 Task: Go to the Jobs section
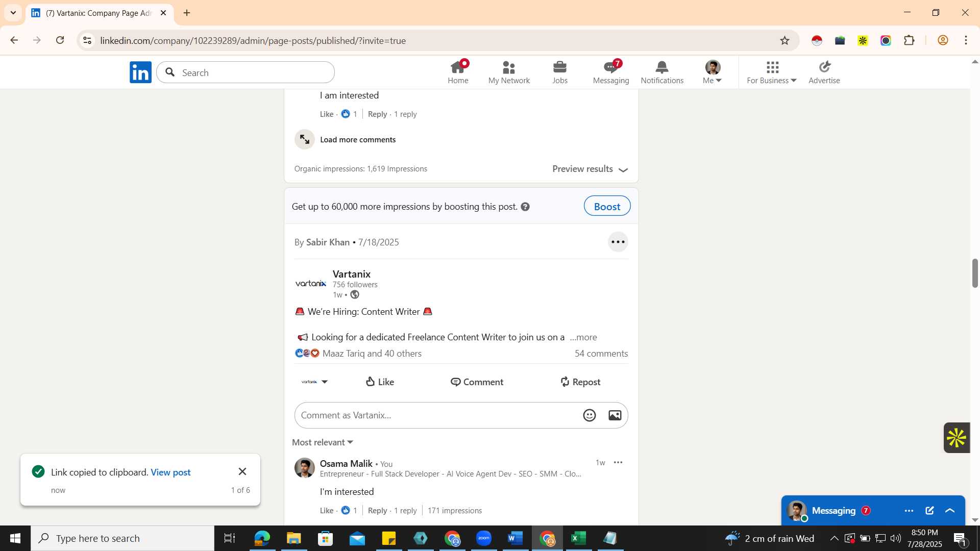[560, 72]
